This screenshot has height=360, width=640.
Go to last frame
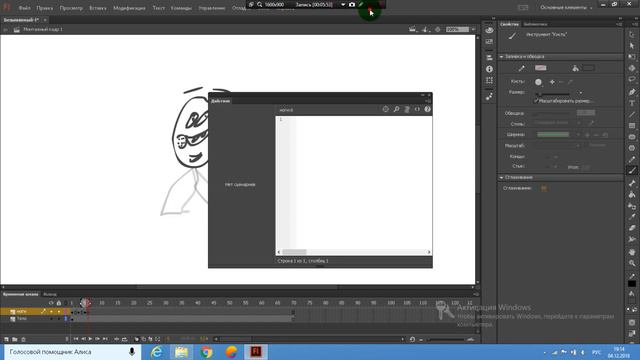click(105, 339)
